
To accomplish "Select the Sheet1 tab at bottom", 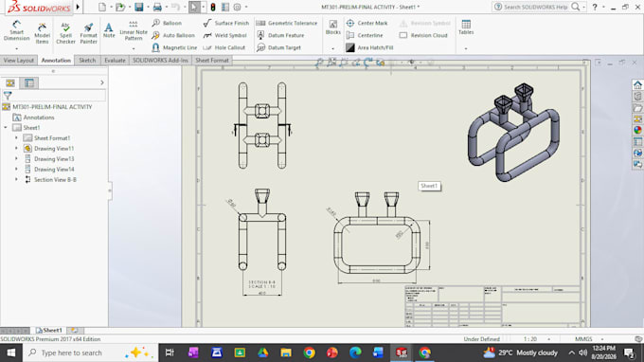I will pos(48,331).
